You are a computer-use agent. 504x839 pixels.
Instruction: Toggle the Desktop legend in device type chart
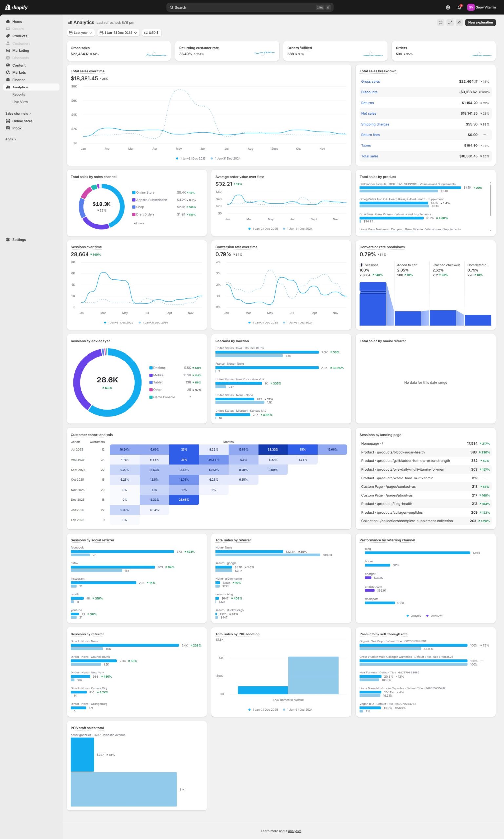(159, 368)
